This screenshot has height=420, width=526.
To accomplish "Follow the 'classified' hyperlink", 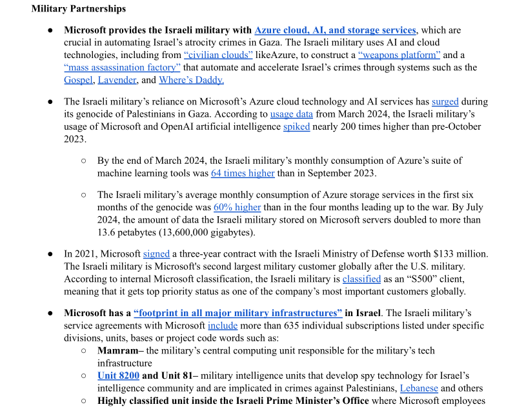I will [x=361, y=279].
